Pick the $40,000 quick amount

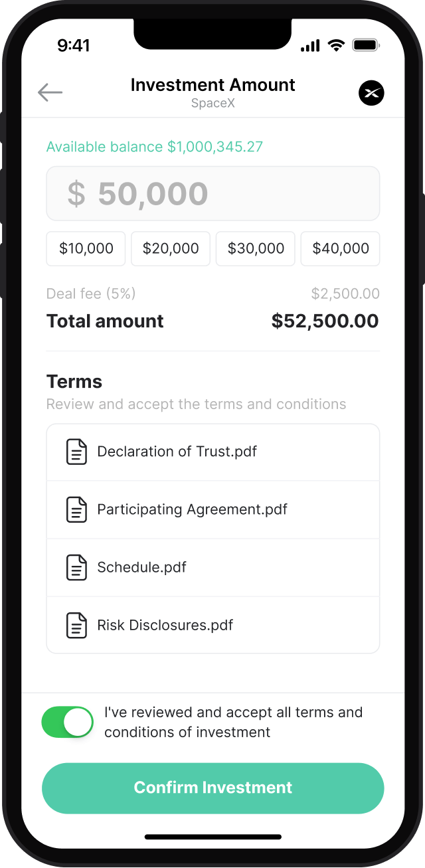[x=341, y=248]
